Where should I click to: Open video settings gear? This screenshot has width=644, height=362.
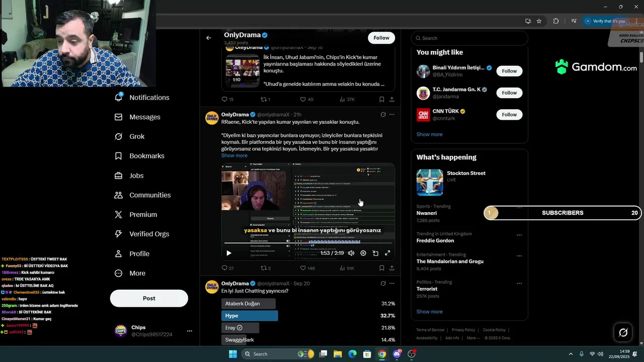click(x=363, y=253)
